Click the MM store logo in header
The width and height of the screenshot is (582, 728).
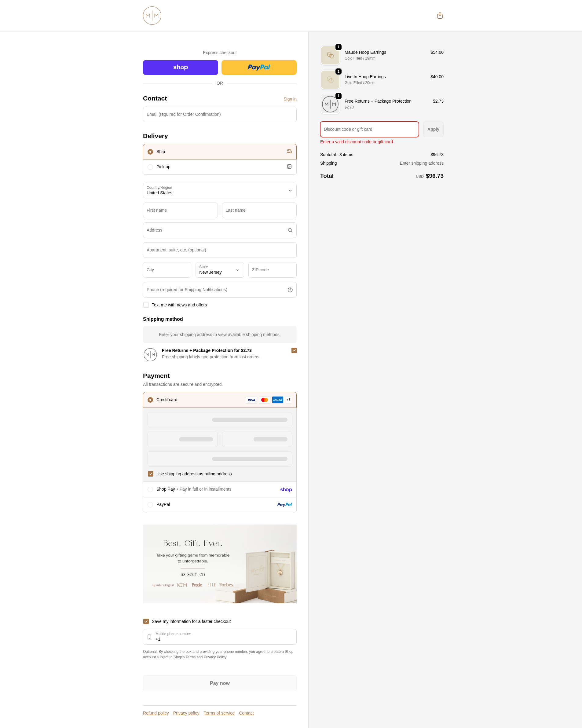coord(152,16)
